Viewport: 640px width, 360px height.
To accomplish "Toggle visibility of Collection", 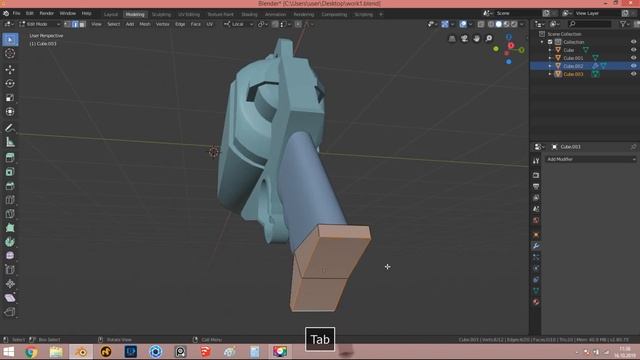I will click(633, 42).
